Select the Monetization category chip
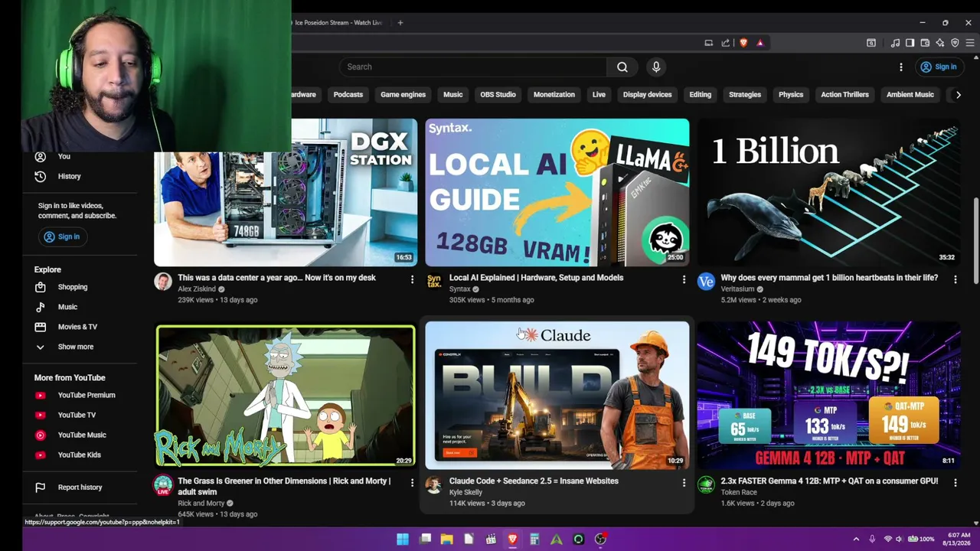The height and width of the screenshot is (551, 980). point(554,95)
